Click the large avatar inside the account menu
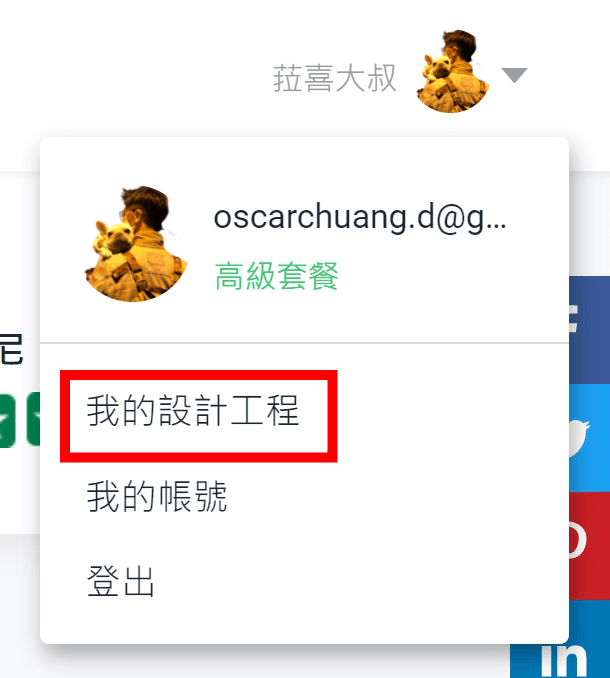 click(136, 244)
